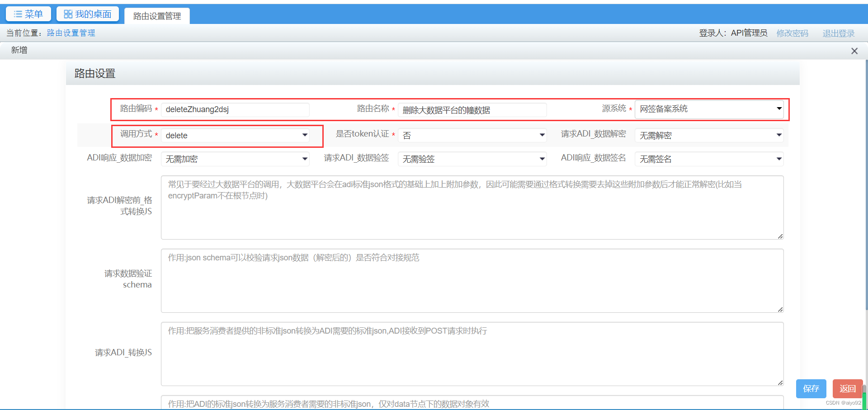Click the list icon on 菜单
The height and width of the screenshot is (410, 868).
point(18,14)
